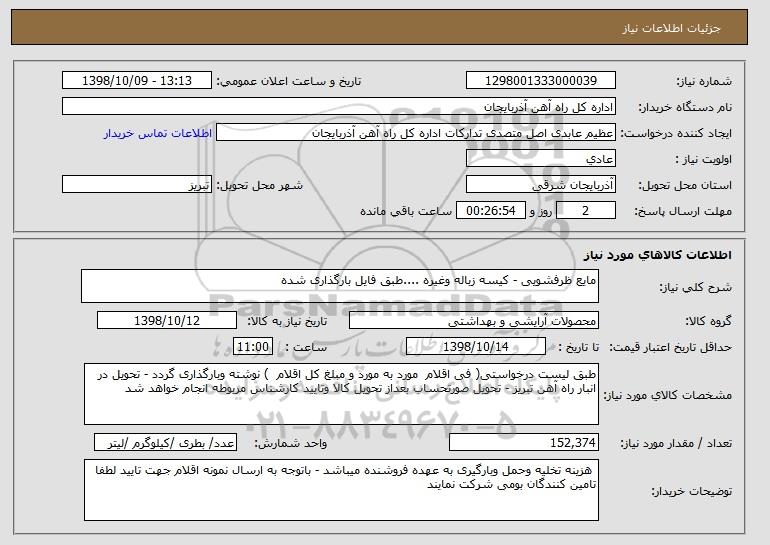Click the مشخصات کالای مورد نیاز text area
Viewport: 770px width, 545px height.
tap(341, 394)
